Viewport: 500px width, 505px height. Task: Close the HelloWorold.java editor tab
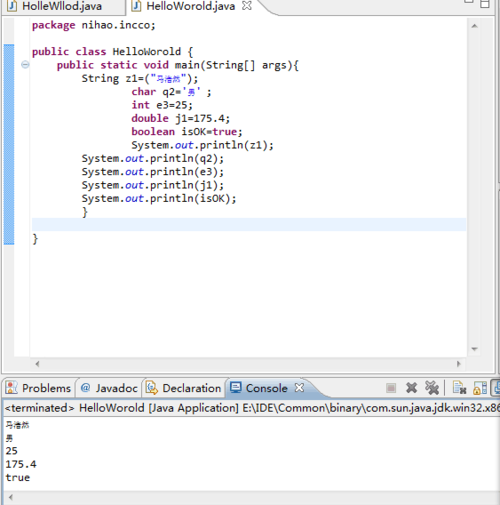247,6
